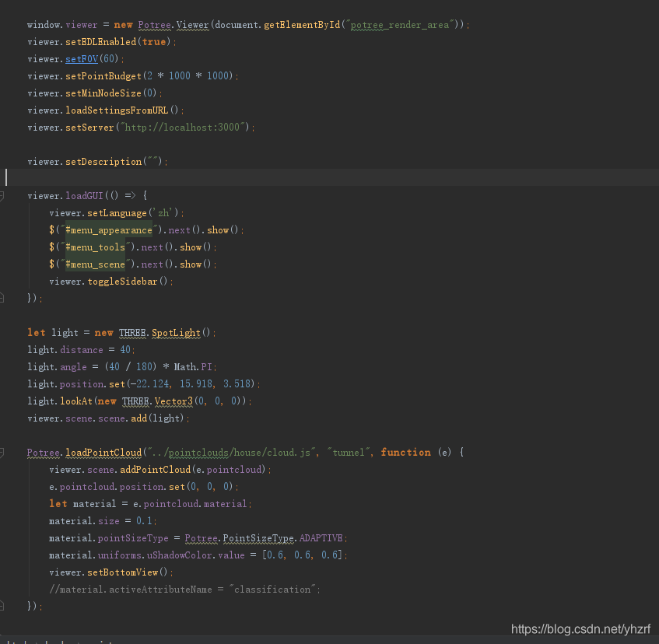
Task: Click the light.angle property
Action: pyautogui.click(x=73, y=367)
